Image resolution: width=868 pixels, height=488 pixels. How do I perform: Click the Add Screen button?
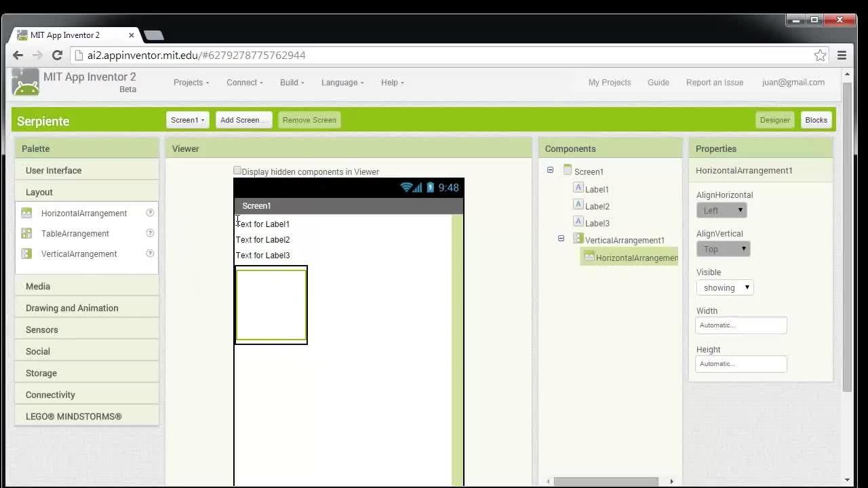click(243, 120)
